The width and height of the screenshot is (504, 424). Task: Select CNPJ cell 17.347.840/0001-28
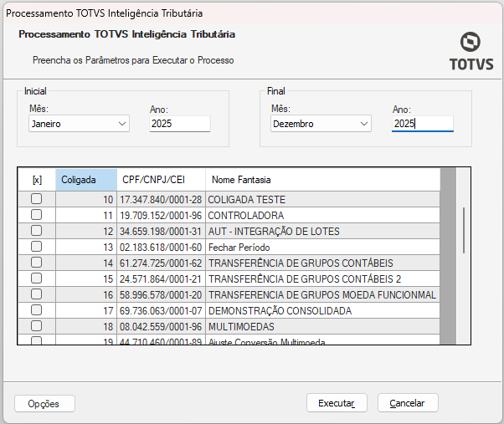point(161,199)
